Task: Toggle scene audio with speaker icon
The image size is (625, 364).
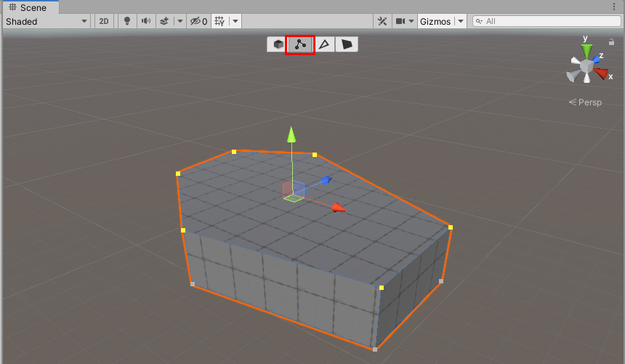Action: point(146,22)
